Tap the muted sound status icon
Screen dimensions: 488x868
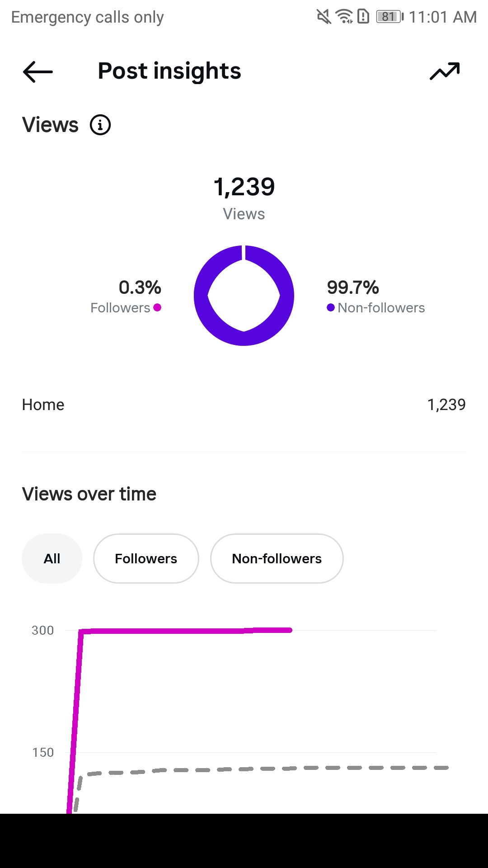(324, 17)
